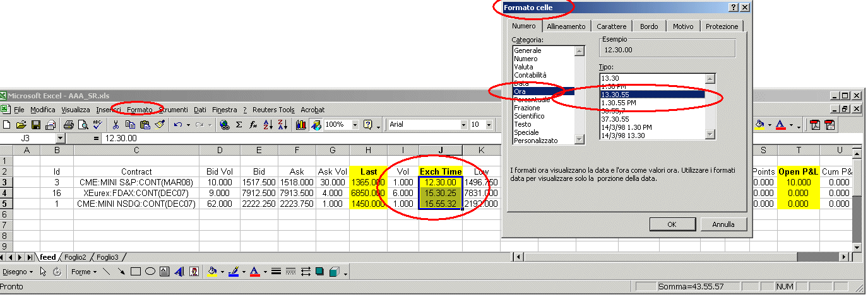Switch to the Protezione tab
Screen dimensions: 868x295
click(x=722, y=26)
